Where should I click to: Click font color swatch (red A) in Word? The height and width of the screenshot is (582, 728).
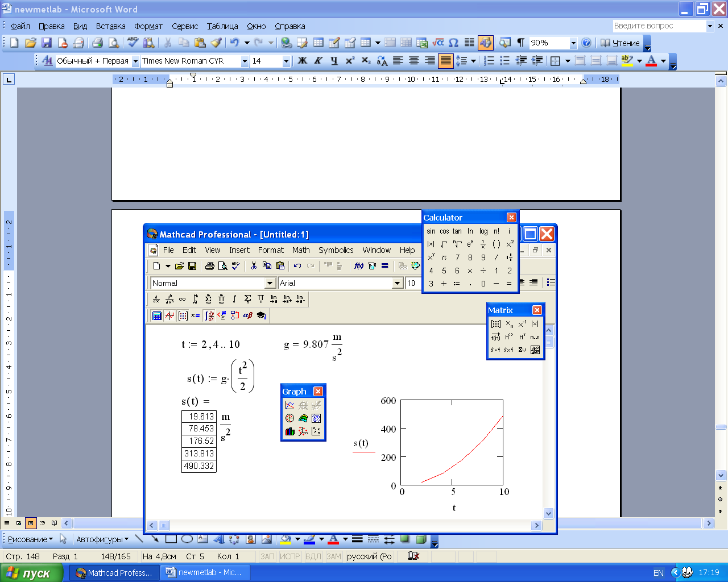652,61
